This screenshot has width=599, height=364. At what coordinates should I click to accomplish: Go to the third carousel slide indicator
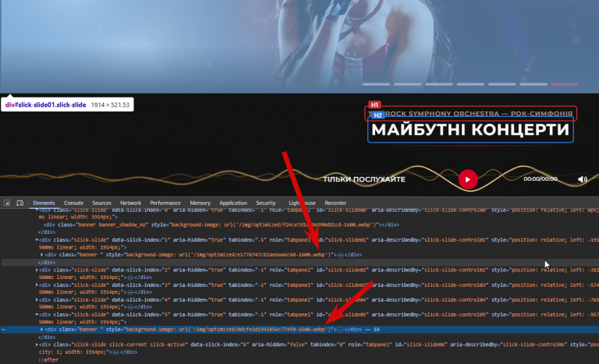click(439, 84)
